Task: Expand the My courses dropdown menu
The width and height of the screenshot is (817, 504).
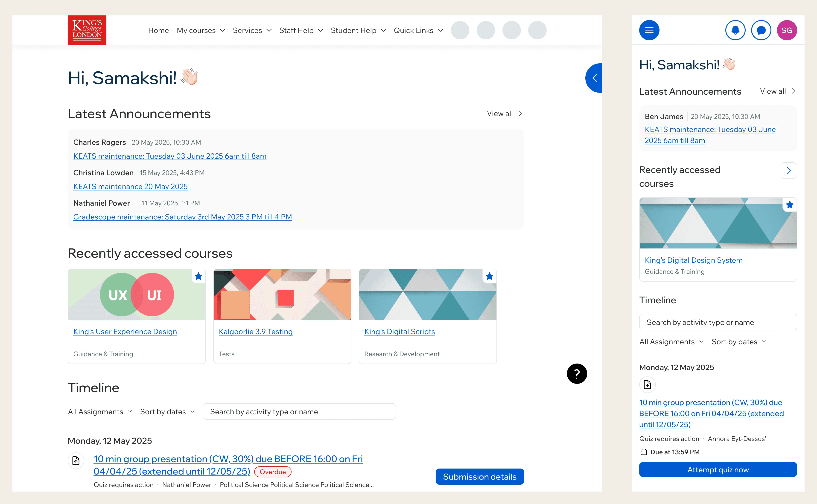Action: pyautogui.click(x=201, y=30)
